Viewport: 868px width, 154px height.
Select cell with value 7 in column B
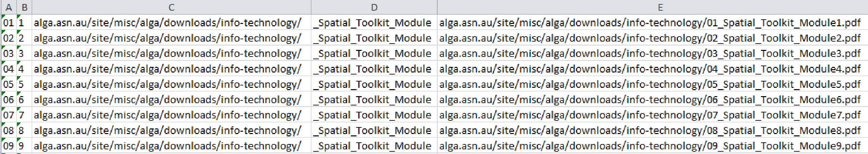click(x=24, y=115)
